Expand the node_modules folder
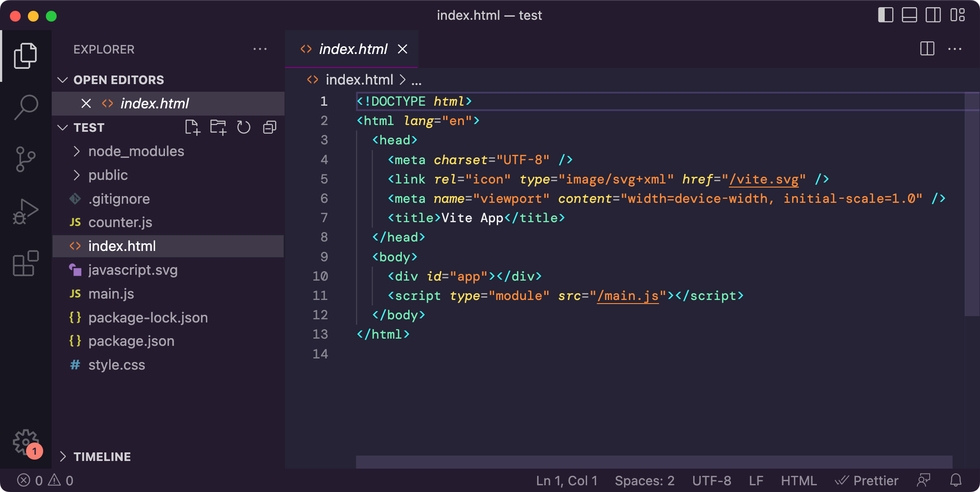The image size is (980, 492). [x=136, y=152]
